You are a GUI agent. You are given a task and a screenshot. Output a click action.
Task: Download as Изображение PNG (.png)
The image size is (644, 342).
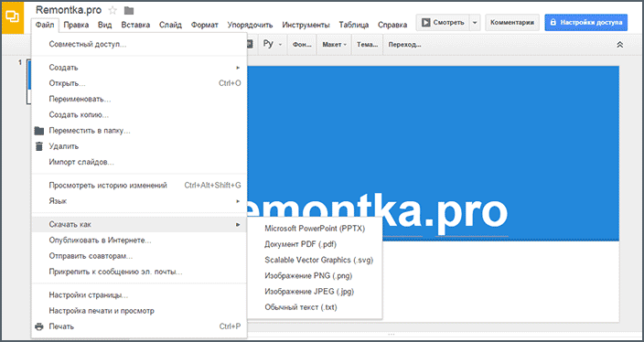click(315, 275)
